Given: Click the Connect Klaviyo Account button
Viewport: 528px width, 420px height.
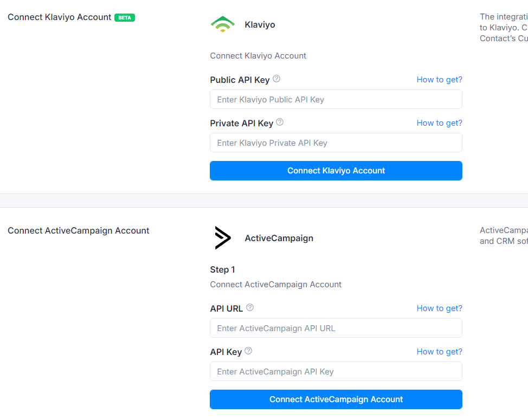Looking at the screenshot, I should [x=336, y=171].
